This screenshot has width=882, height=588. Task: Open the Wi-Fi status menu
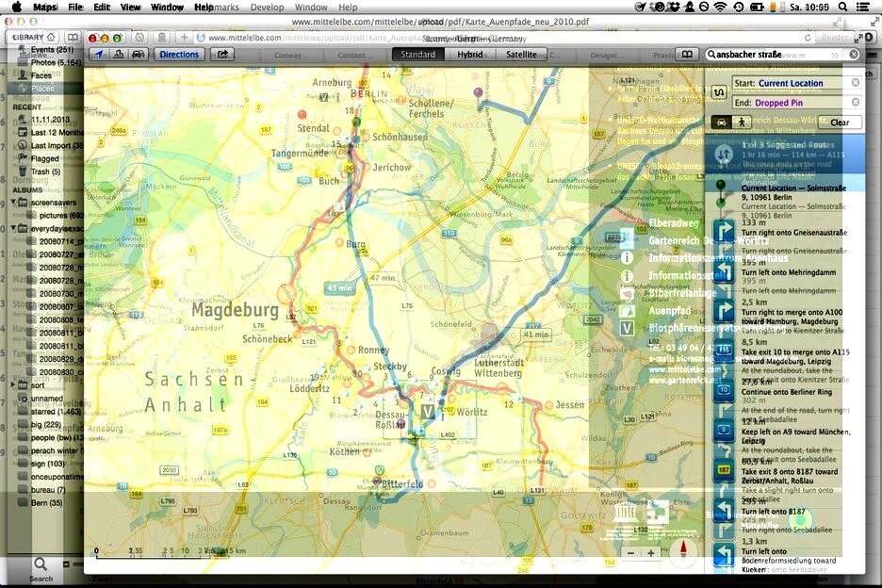[720, 7]
